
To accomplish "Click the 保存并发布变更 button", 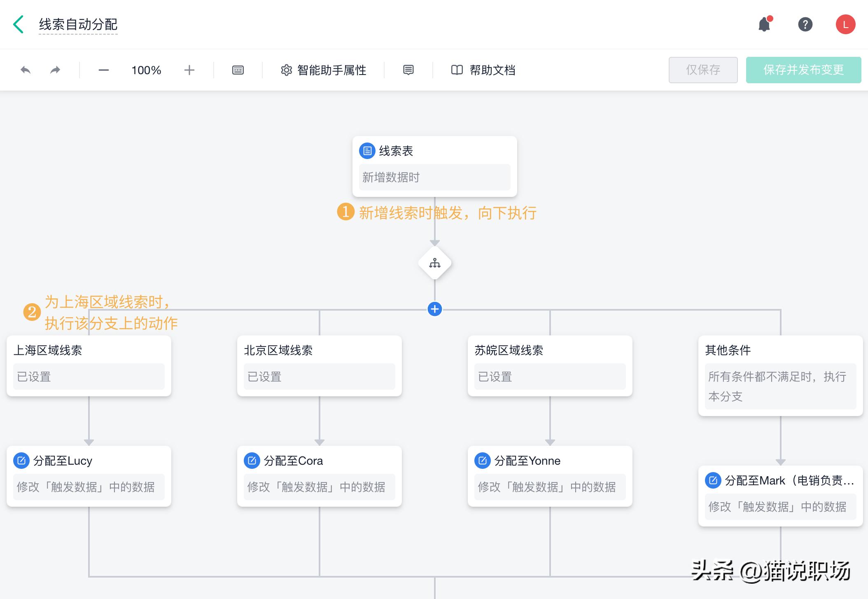I will (803, 70).
